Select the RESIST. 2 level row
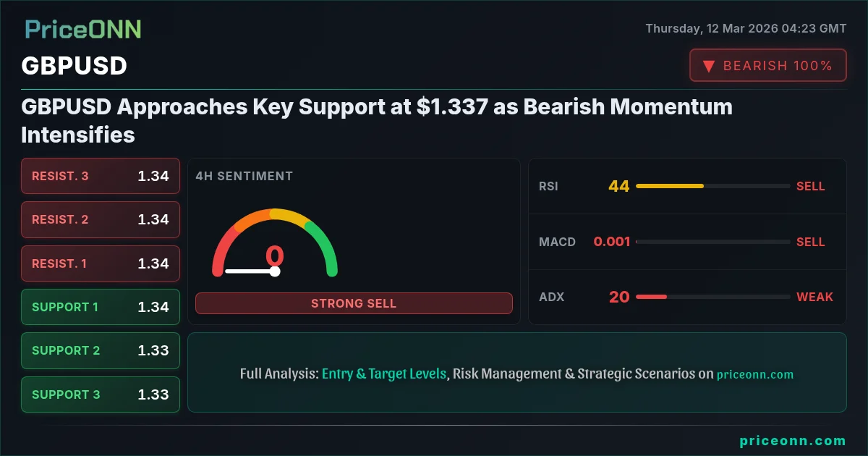Image resolution: width=868 pixels, height=456 pixels. point(101,219)
